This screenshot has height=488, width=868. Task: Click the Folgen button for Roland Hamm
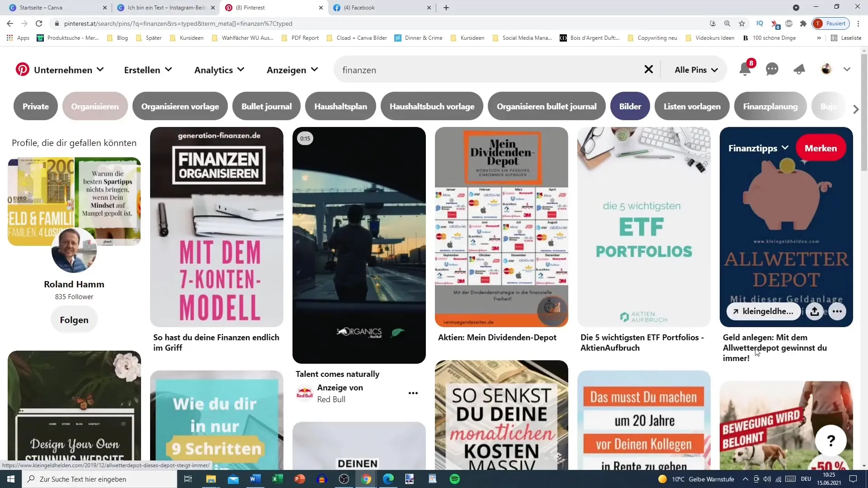tap(74, 320)
